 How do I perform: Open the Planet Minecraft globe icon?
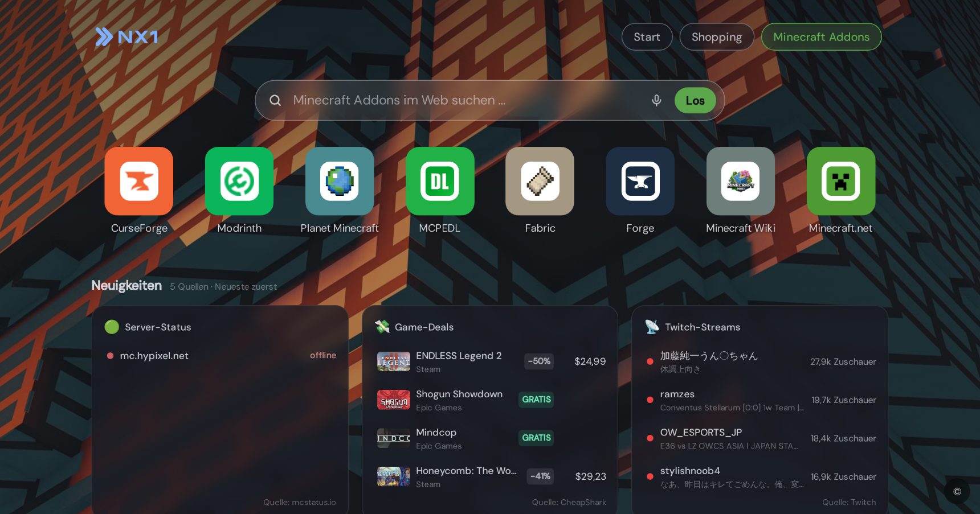340,181
